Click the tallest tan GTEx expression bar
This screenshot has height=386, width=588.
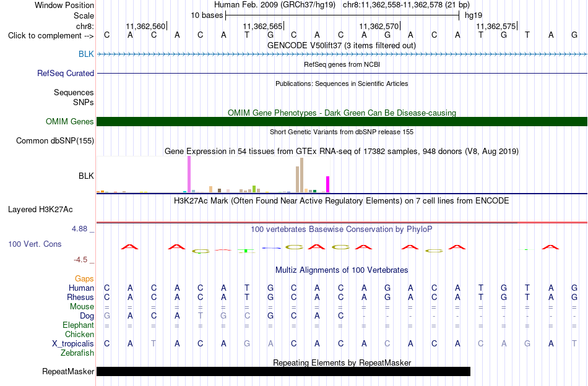[301, 175]
